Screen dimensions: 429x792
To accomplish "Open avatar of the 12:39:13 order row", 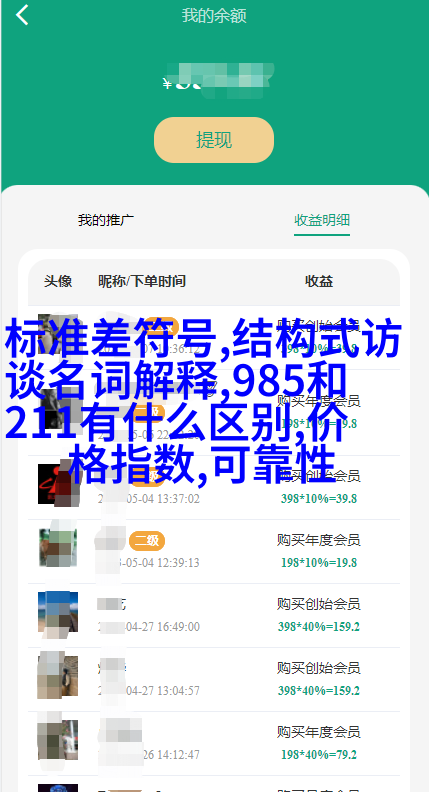I will 58,548.
